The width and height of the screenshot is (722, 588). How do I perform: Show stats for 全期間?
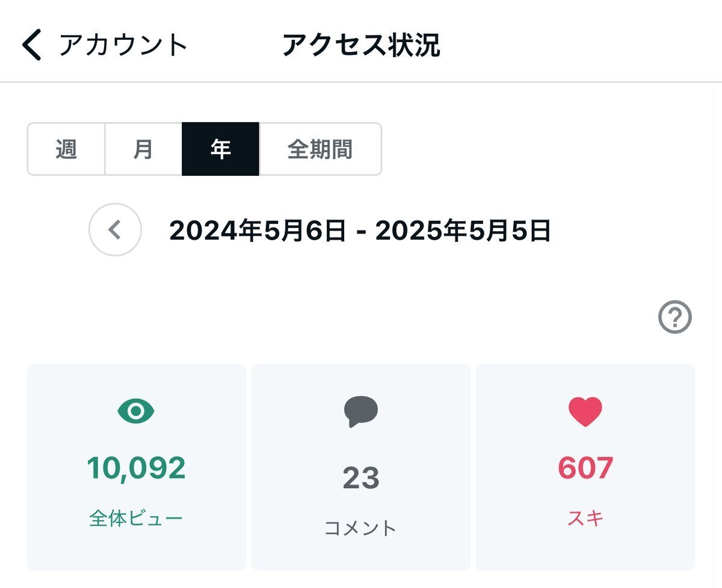320,149
